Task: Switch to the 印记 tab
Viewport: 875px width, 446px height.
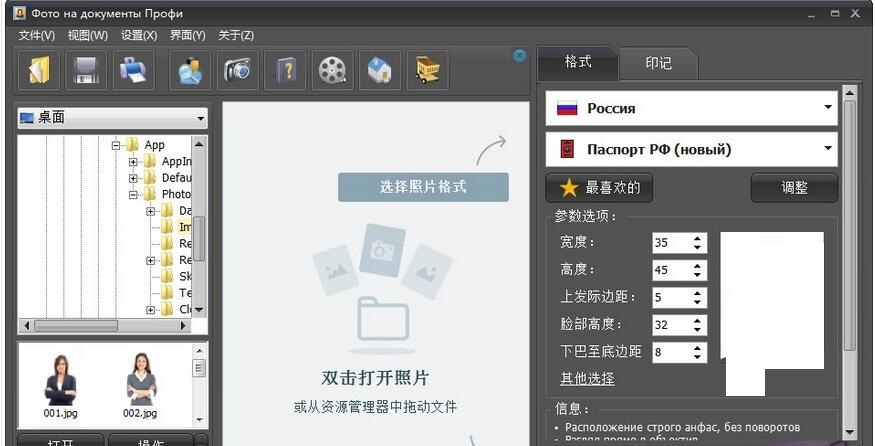Action: point(658,63)
